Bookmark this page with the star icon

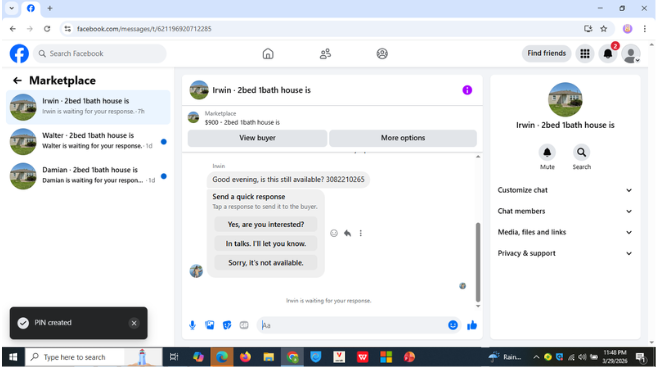click(x=603, y=29)
